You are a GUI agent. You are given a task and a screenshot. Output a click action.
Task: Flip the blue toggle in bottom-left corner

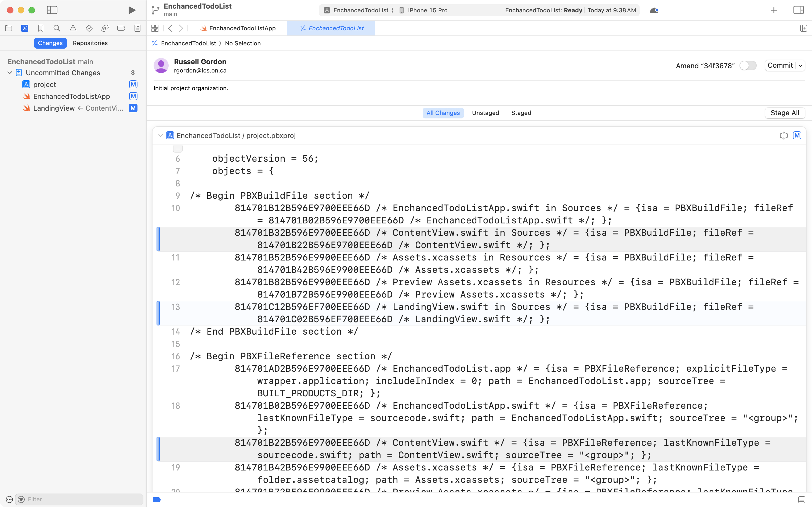(157, 499)
